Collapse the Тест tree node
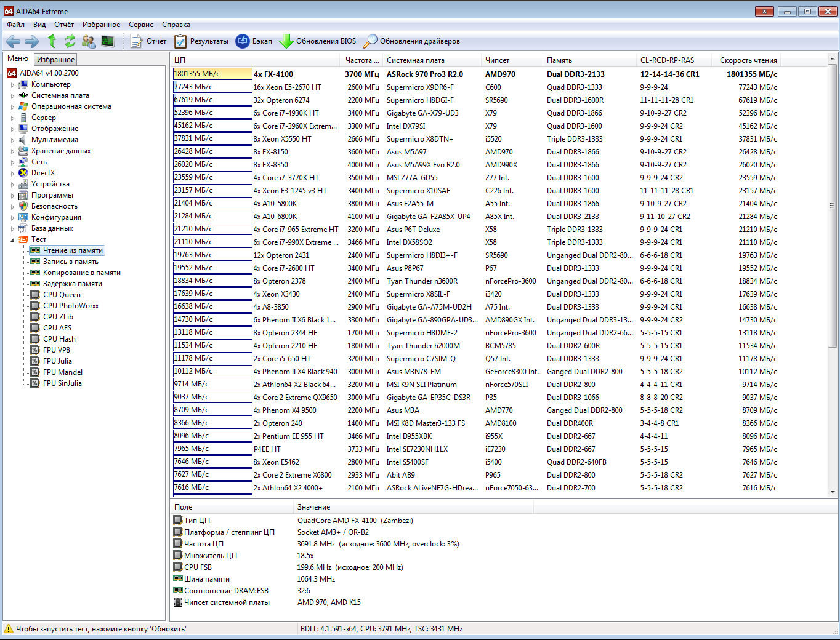840x640 pixels. pyautogui.click(x=12, y=240)
